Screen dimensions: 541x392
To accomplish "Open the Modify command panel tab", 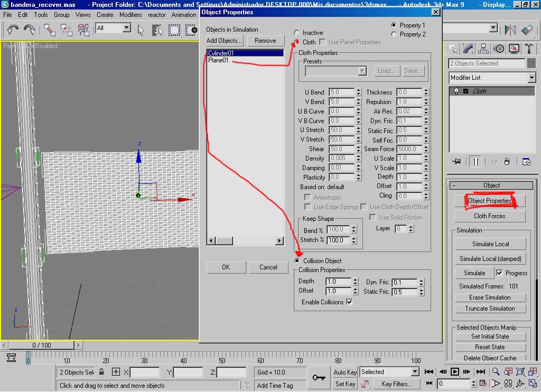I will 468,49.
